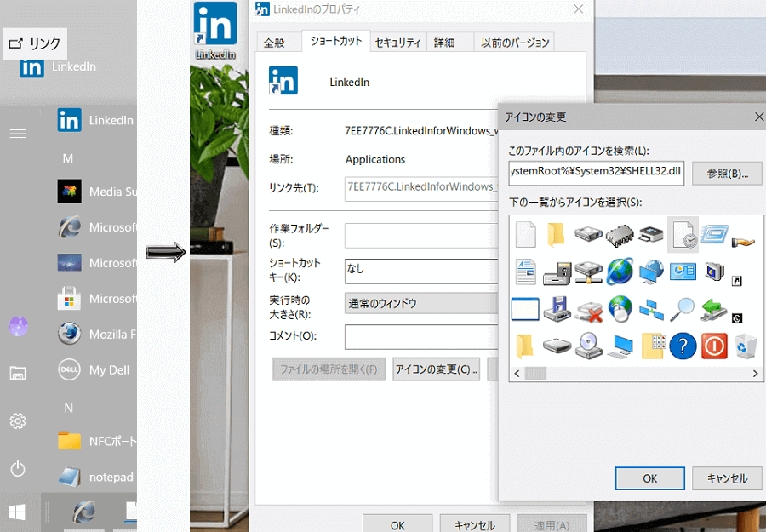Pick the blue running program window icon

click(714, 234)
